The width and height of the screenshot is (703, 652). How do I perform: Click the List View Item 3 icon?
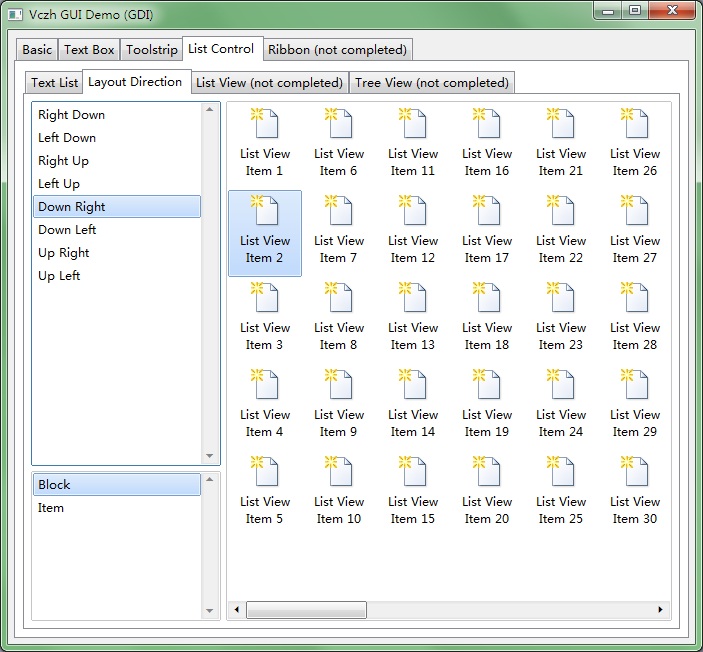tap(265, 297)
